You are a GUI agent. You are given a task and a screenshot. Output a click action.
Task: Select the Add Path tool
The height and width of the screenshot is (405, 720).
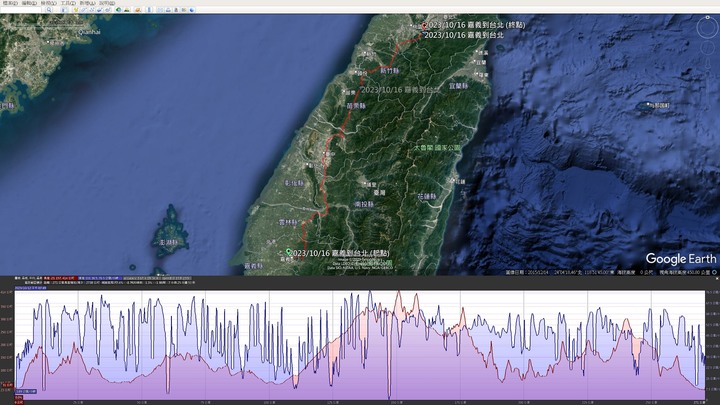91,10
